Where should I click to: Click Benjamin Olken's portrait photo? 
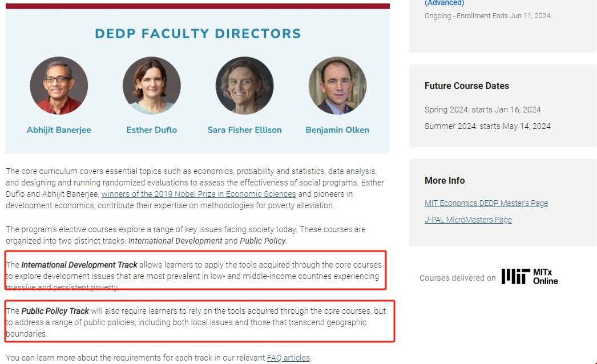point(337,86)
